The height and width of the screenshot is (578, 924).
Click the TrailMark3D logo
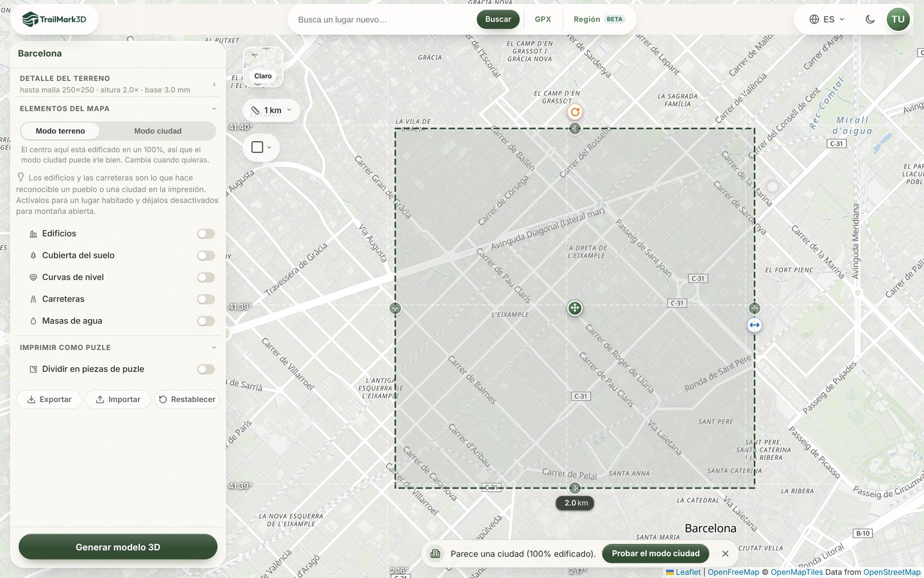click(55, 19)
